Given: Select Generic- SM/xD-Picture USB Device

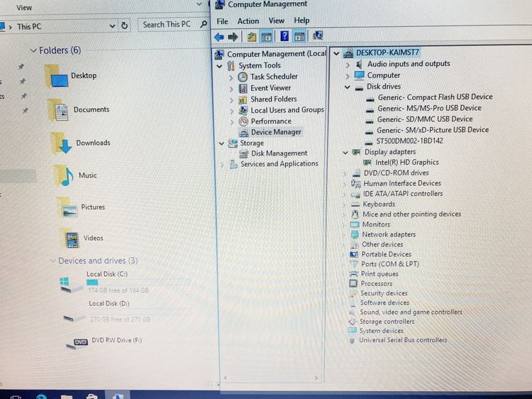Looking at the screenshot, I should pyautogui.click(x=433, y=130).
